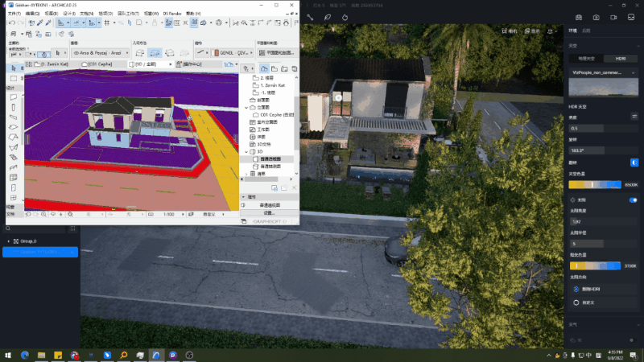
Task: Click the leaf vegetation icon in top bar
Action: tap(327, 17)
